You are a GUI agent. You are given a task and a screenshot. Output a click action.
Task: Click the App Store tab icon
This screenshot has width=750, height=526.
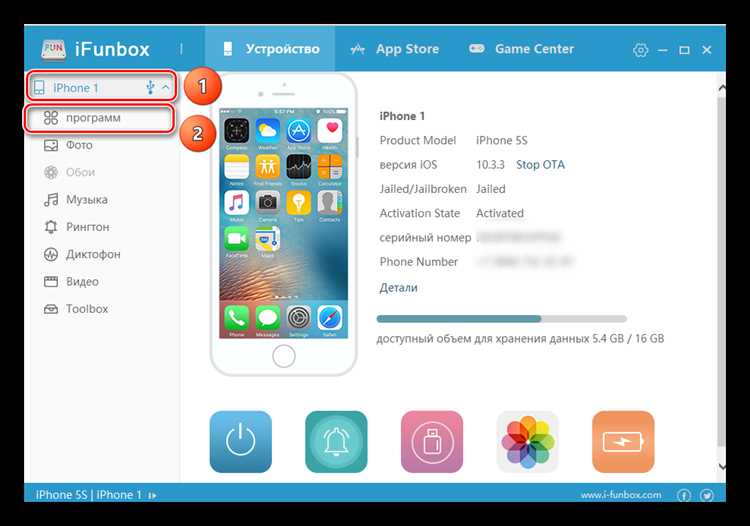(x=357, y=49)
